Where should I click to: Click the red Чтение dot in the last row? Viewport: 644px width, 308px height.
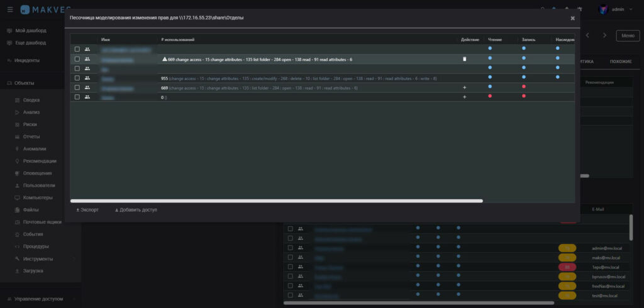tap(490, 96)
